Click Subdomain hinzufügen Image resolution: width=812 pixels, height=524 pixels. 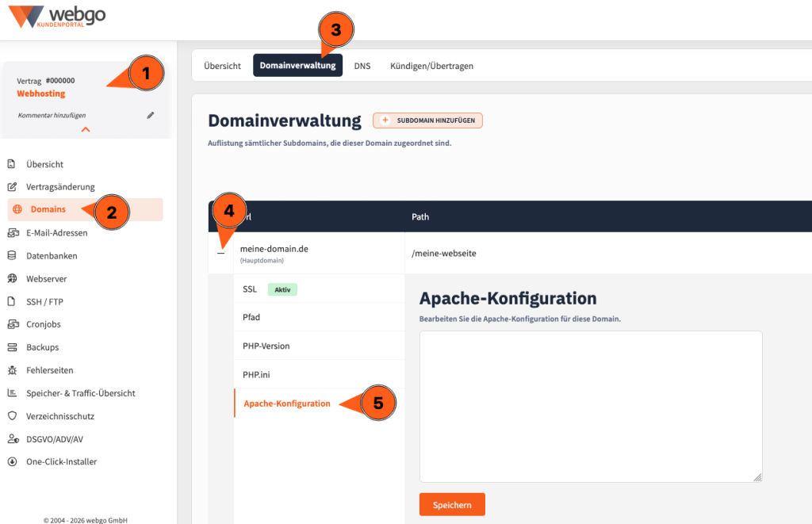[x=427, y=120]
